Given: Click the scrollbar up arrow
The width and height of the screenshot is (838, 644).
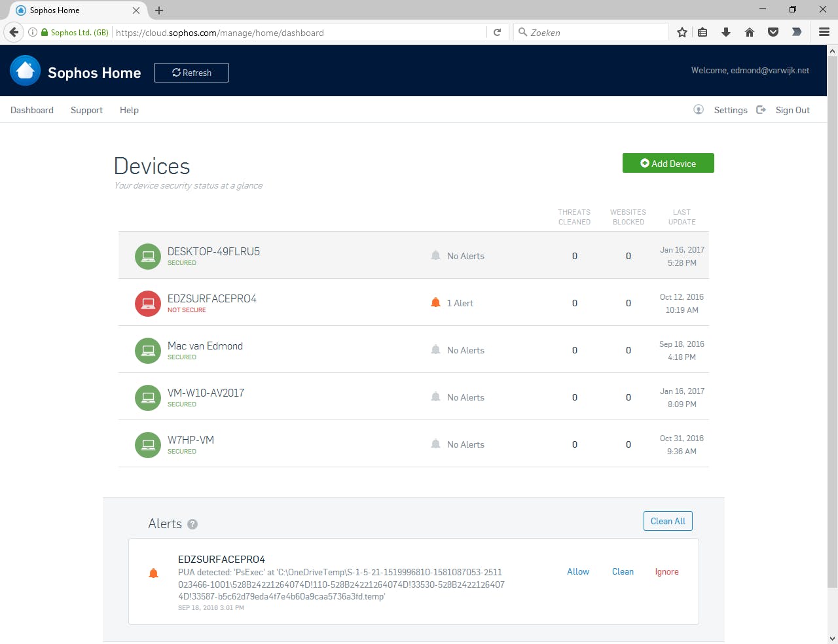Looking at the screenshot, I should (832, 50).
